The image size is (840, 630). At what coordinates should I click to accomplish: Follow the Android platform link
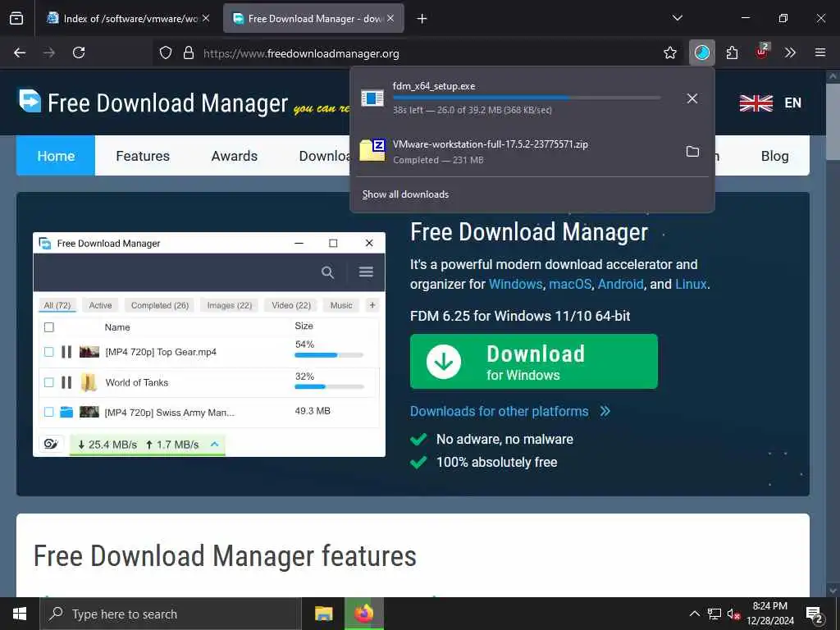click(620, 284)
